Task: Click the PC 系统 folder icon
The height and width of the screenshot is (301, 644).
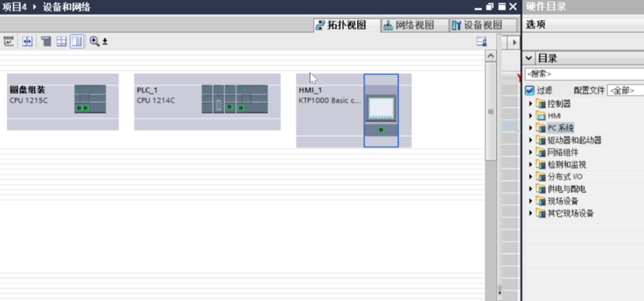Action: (x=540, y=129)
